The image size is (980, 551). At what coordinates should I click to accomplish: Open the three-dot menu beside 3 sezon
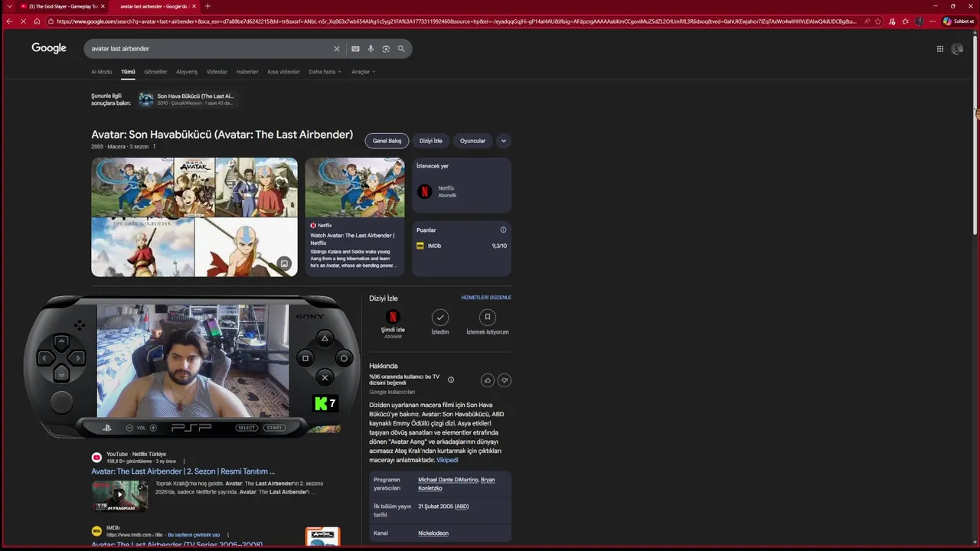(x=154, y=146)
